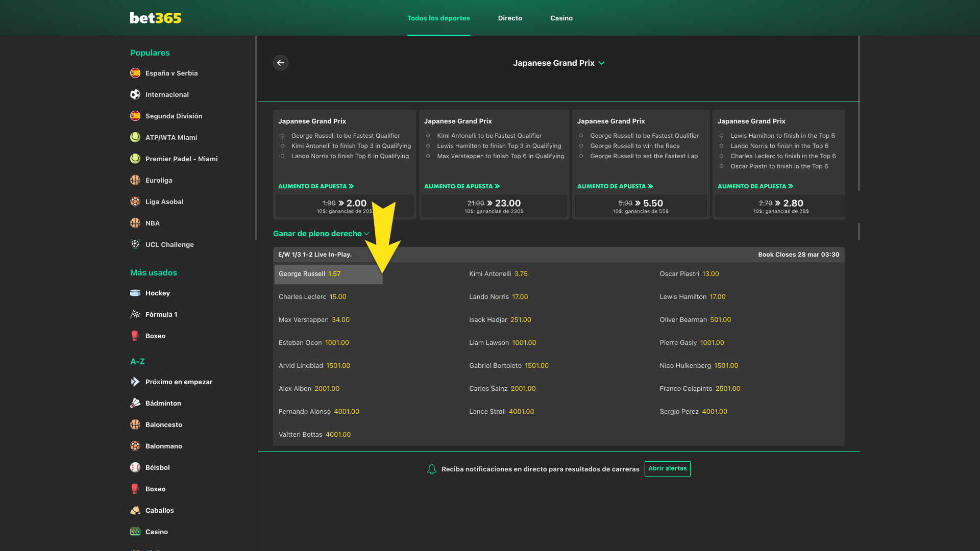This screenshot has height=551, width=980.
Task: Open España v Serbia flag icon
Action: pos(135,73)
